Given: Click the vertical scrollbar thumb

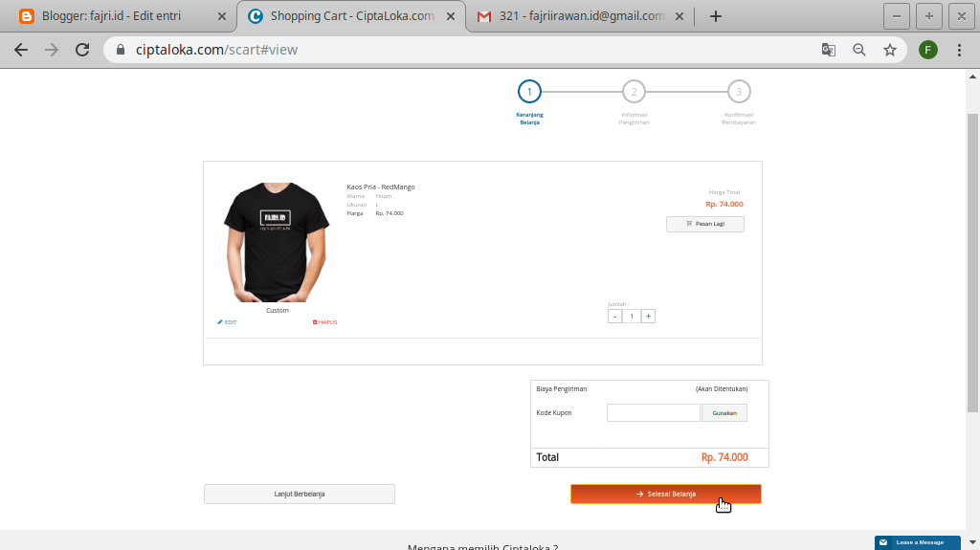Looking at the screenshot, I should tap(972, 263).
